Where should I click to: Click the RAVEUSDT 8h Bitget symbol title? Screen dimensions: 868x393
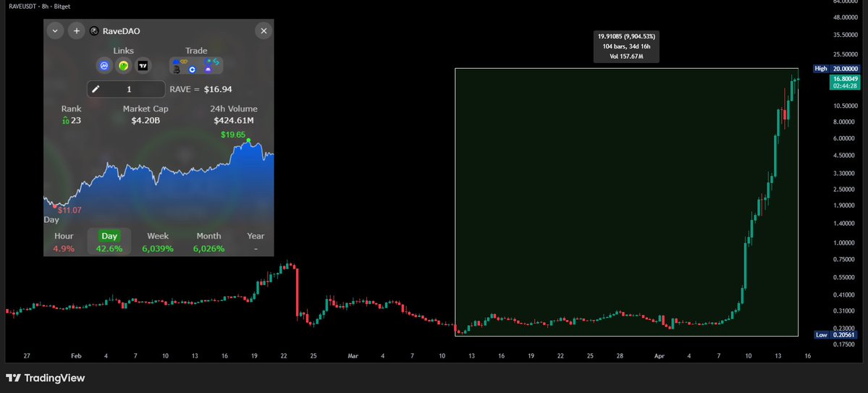click(x=40, y=7)
